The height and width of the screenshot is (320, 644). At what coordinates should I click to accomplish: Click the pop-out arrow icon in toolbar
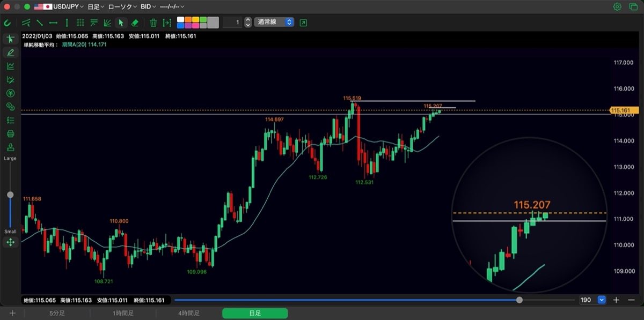tap(304, 23)
